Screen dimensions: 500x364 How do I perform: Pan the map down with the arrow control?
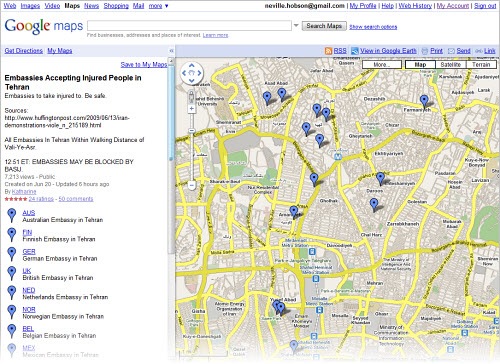[x=192, y=80]
